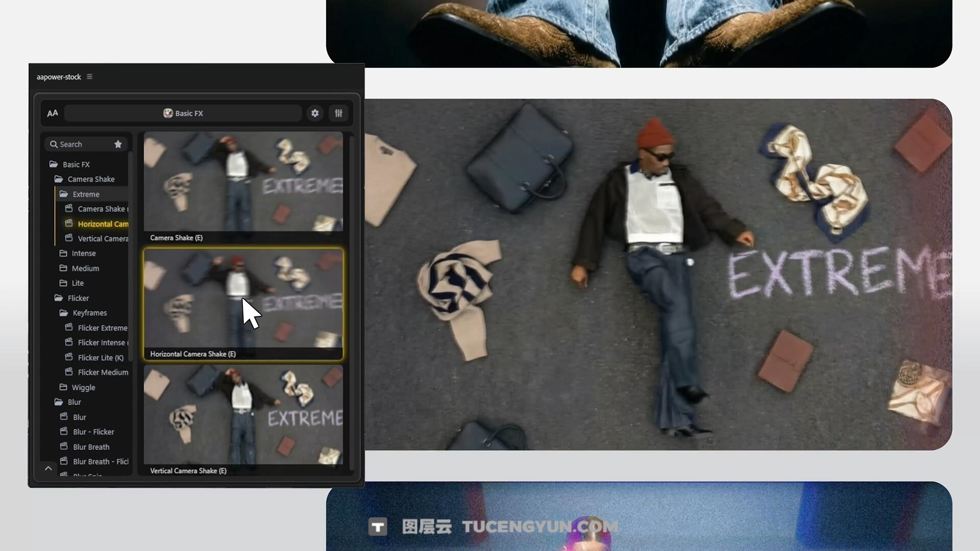Open the Basic FX pack dropdown
The width and height of the screenshot is (980, 551).
click(183, 113)
